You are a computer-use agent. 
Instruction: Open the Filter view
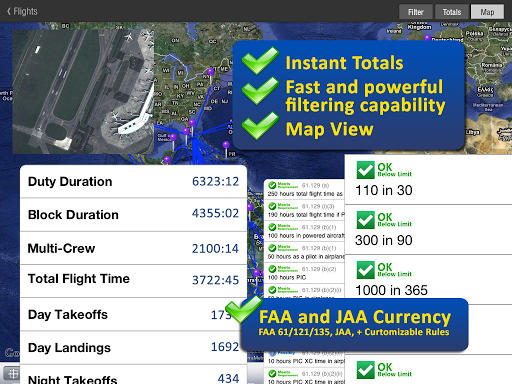tap(416, 12)
